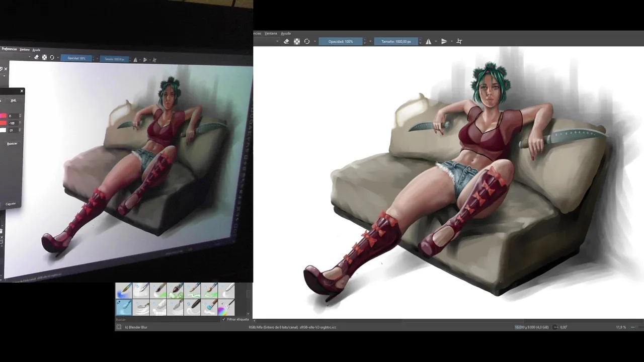This screenshot has height=362, width=644.
Task: Click the Buscar search field under presets
Action: pyautogui.click(x=168, y=319)
